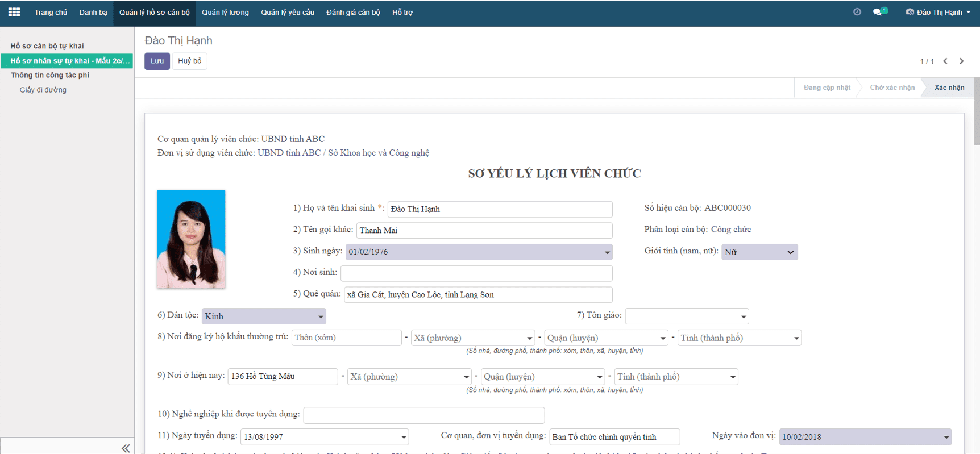
Task: Go to the previous record arrow
Action: 945,61
